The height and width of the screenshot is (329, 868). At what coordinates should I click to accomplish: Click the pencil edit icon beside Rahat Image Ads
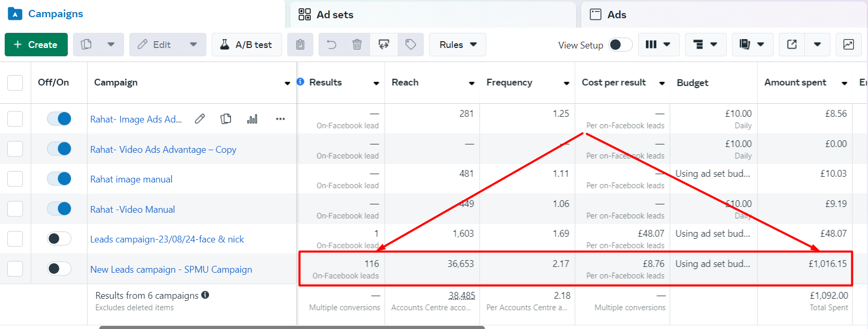point(200,119)
